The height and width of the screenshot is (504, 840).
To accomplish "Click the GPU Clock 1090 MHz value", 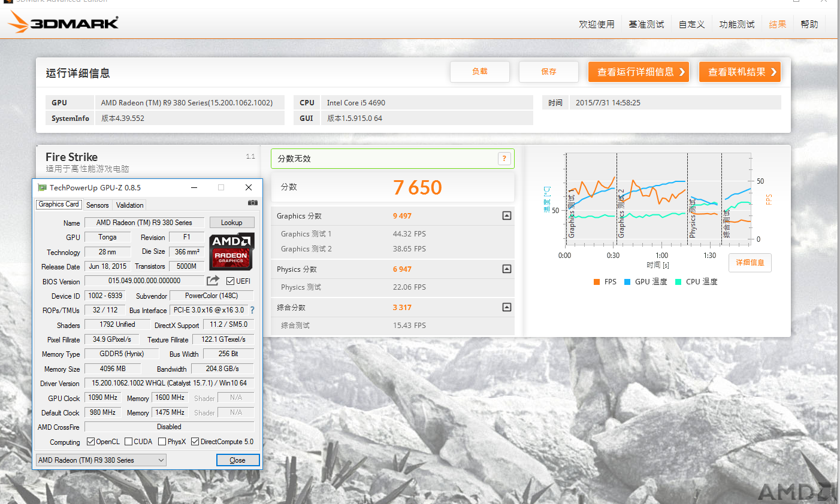I will 103,397.
